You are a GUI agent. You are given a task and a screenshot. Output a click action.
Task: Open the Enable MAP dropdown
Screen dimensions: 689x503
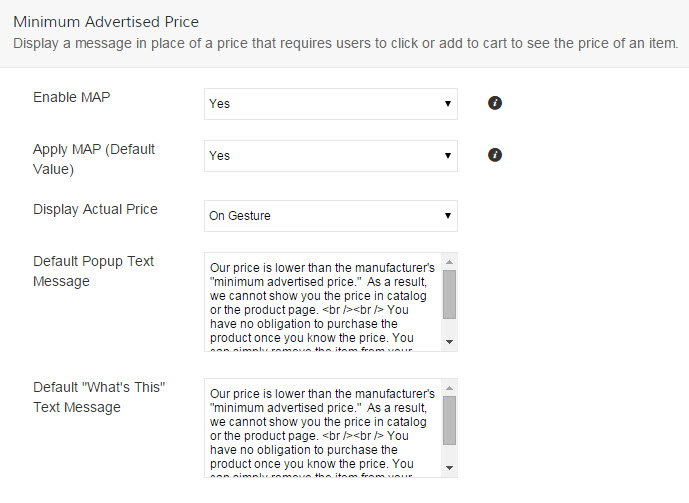click(x=330, y=103)
